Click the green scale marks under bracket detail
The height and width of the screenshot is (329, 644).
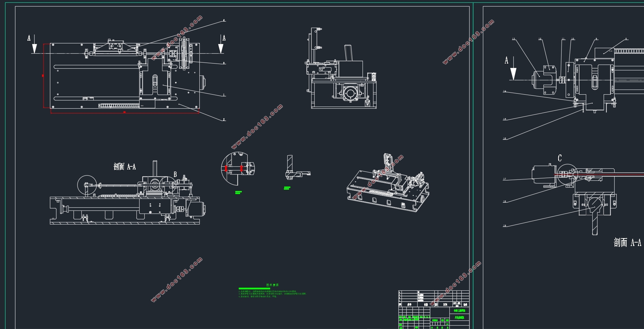(x=287, y=188)
